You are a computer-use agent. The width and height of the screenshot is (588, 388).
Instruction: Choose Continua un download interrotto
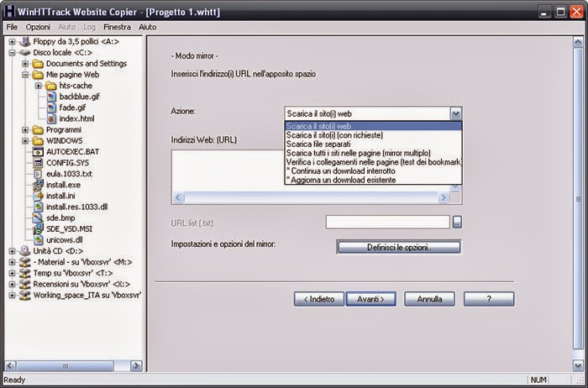pos(373,171)
